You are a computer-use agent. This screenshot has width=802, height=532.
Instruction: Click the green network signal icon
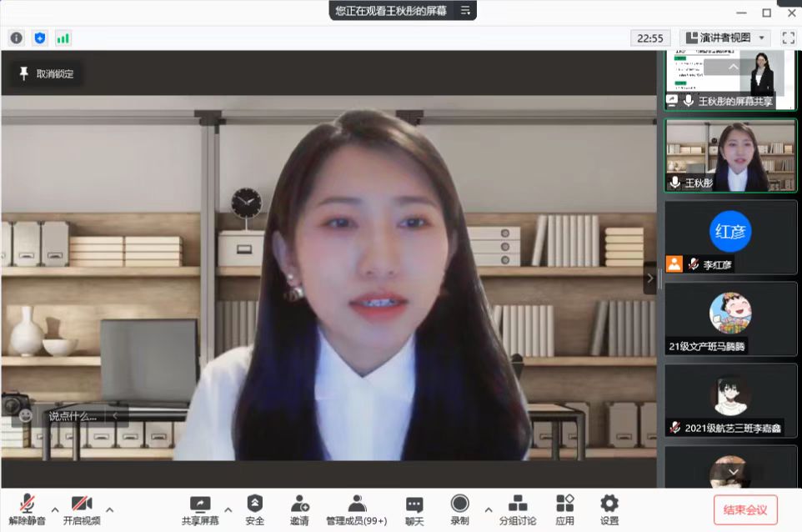(x=63, y=38)
